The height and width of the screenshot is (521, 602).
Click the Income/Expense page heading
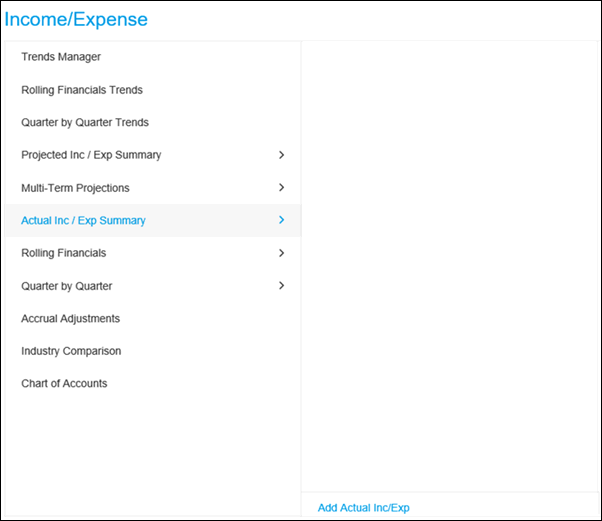(76, 19)
